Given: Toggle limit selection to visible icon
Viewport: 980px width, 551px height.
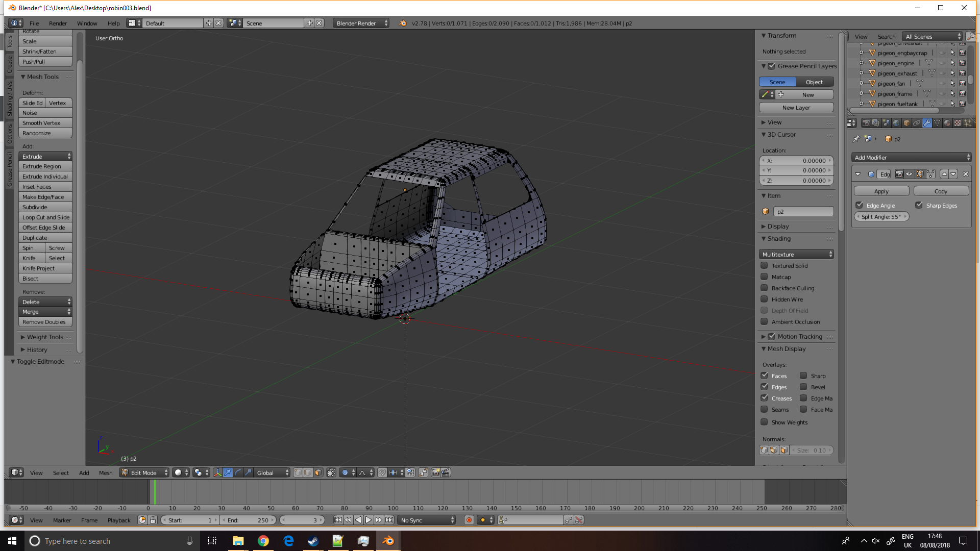Looking at the screenshot, I should tap(331, 472).
